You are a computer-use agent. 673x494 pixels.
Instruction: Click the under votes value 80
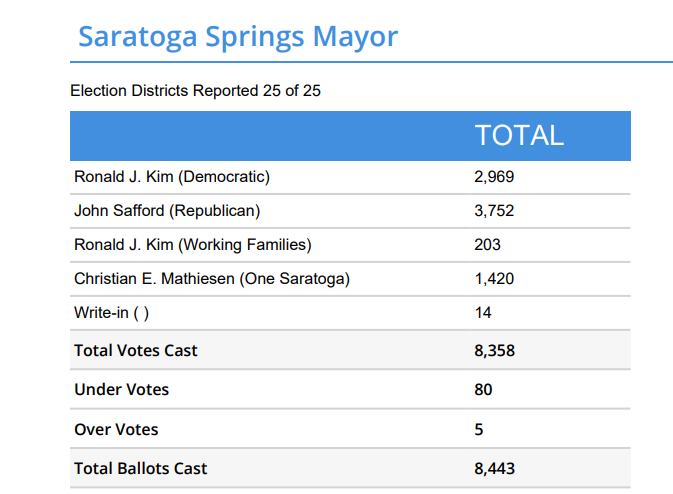coord(483,389)
